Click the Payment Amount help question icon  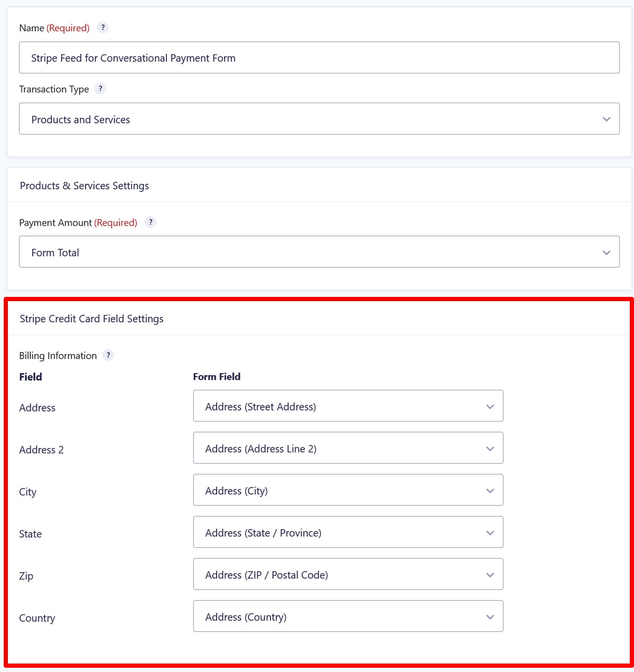151,222
